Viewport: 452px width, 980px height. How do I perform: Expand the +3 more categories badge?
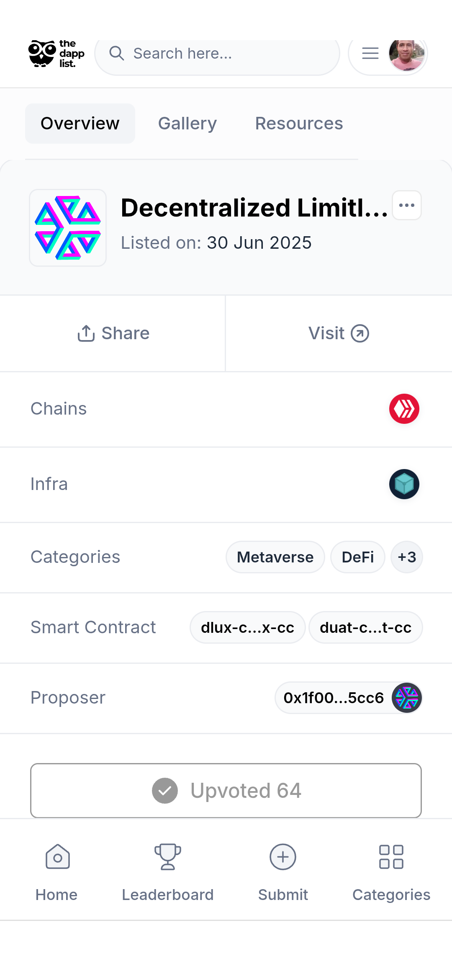(x=407, y=557)
